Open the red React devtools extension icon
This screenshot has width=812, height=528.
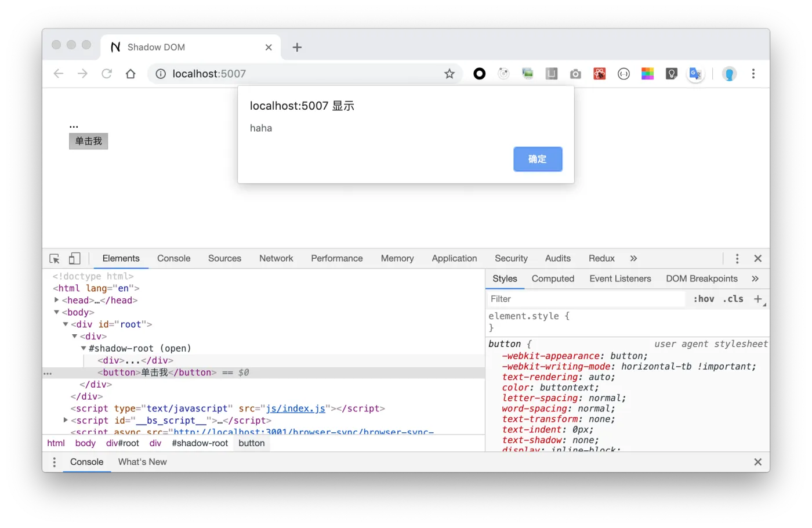600,74
